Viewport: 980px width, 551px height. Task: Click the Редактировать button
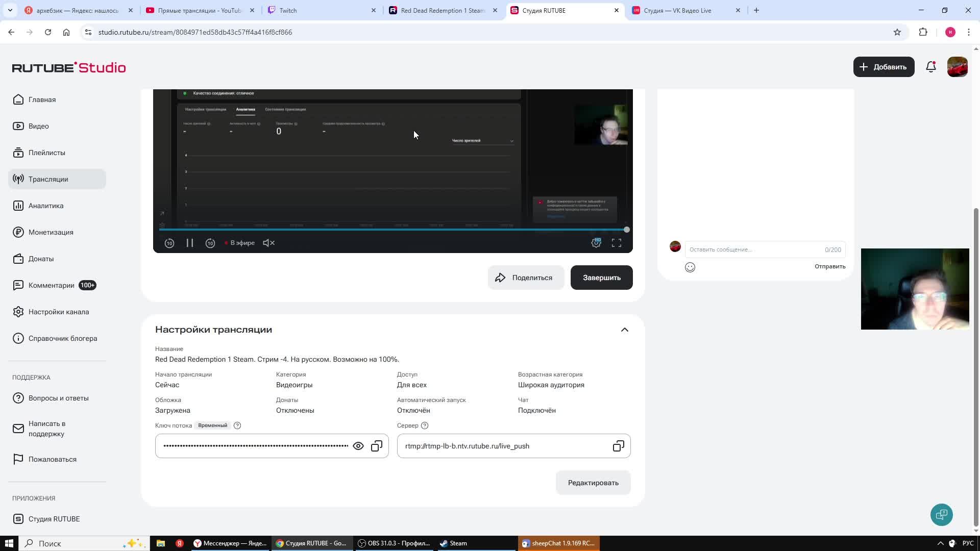pyautogui.click(x=593, y=483)
